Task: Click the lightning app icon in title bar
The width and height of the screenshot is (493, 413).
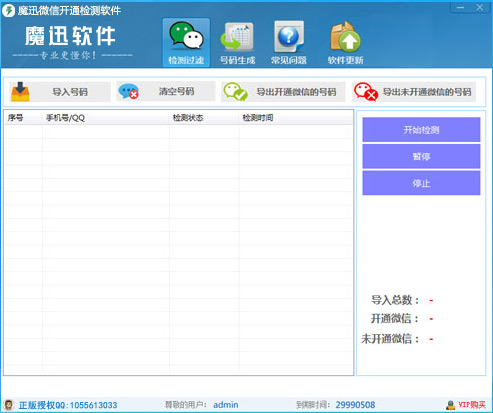Action: tap(8, 10)
